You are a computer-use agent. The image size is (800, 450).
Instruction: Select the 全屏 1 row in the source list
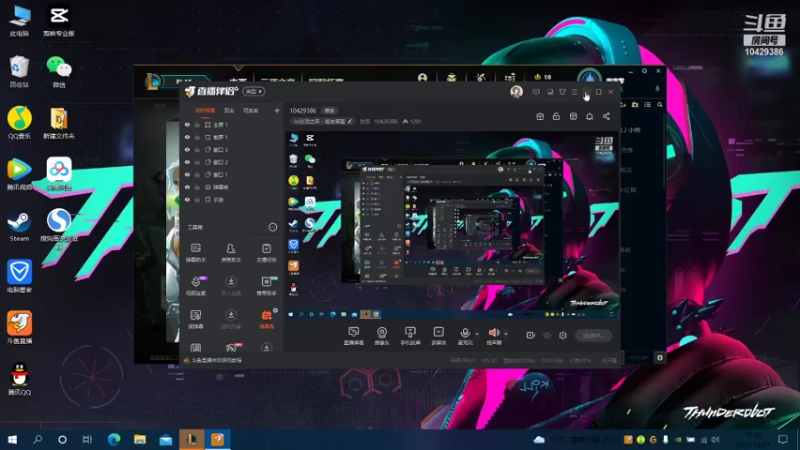click(x=232, y=124)
